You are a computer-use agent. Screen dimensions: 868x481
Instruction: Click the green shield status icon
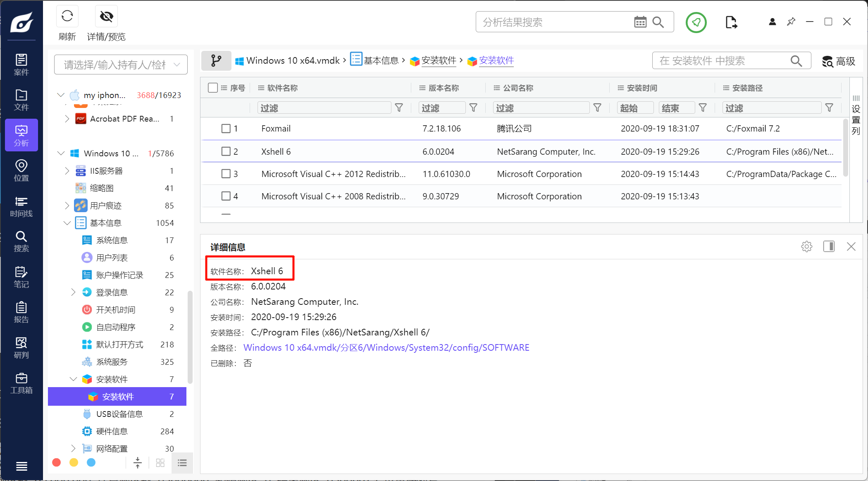pyautogui.click(x=696, y=22)
